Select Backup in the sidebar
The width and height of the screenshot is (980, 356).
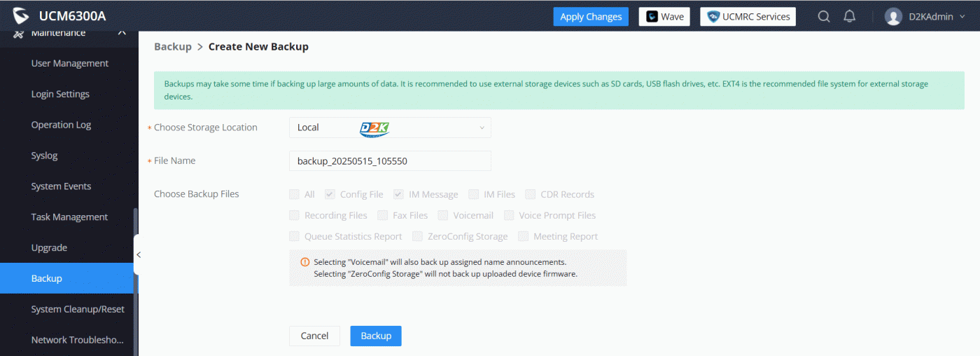pos(66,278)
